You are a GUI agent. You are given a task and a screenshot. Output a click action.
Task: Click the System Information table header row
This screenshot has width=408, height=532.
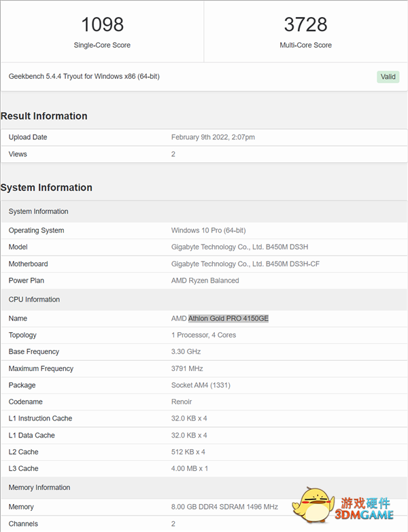[x=204, y=211]
